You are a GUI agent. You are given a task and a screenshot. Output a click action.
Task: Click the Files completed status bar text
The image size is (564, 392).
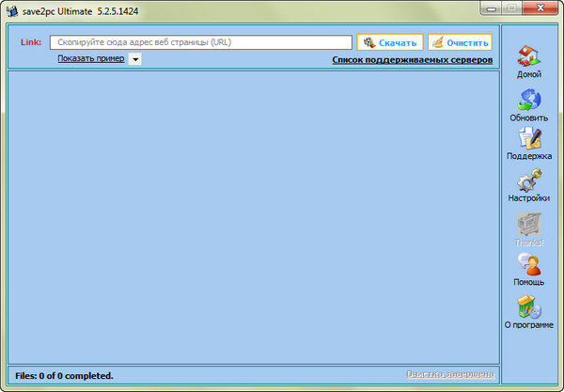[64, 376]
